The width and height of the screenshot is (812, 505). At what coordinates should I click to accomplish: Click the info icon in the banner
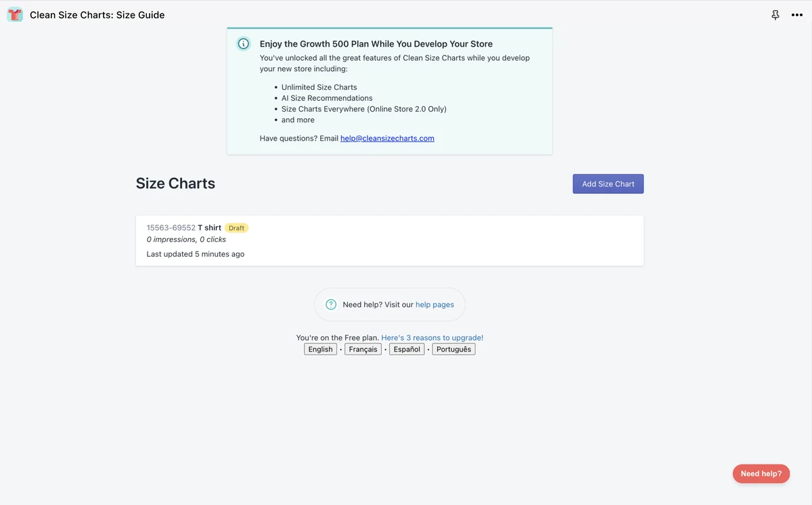pyautogui.click(x=244, y=44)
